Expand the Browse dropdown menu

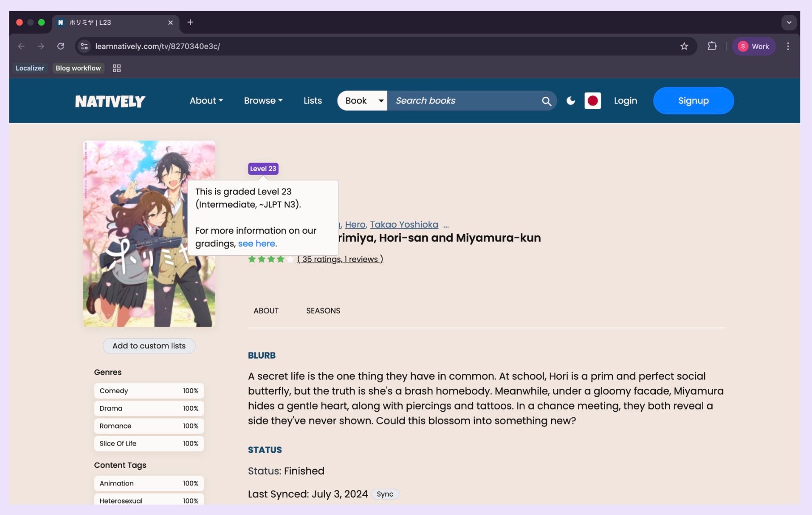263,101
